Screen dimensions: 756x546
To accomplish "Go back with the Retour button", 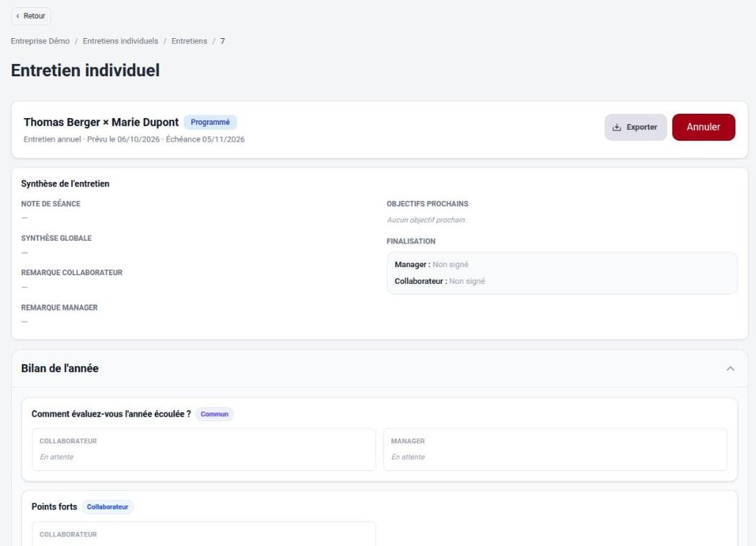I will pos(31,16).
